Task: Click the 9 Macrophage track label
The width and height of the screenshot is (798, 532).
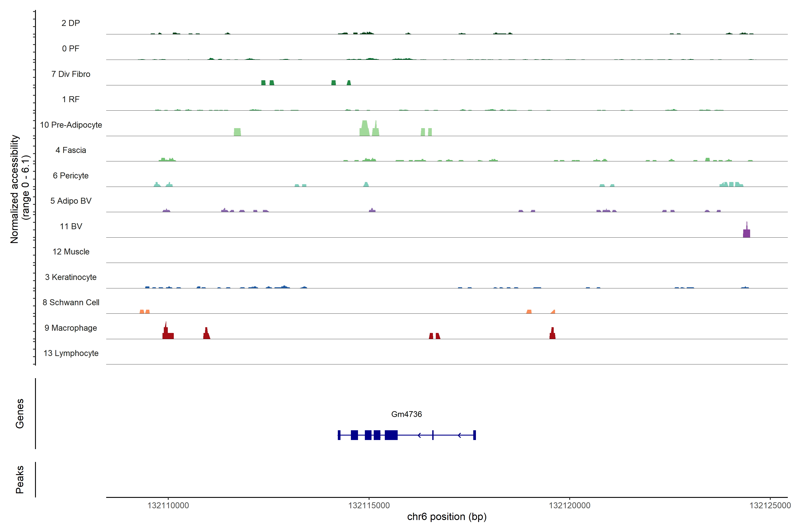Action: tap(70, 328)
